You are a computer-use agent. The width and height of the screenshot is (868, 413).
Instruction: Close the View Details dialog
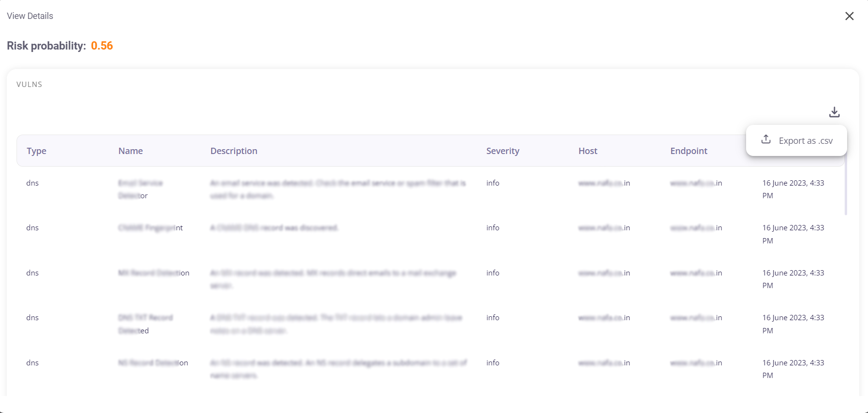[850, 16]
